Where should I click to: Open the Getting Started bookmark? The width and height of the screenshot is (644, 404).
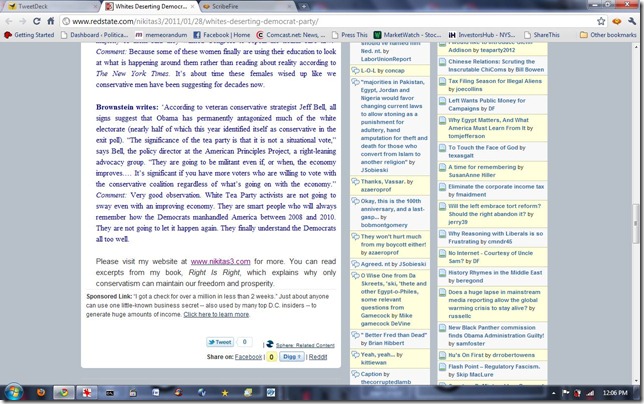(29, 35)
